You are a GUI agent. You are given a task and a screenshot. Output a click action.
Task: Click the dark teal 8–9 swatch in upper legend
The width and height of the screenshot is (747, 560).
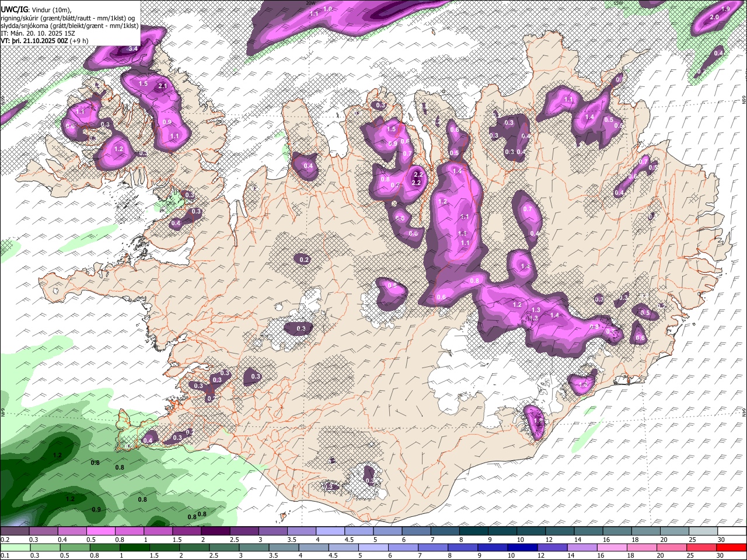tap(473, 531)
